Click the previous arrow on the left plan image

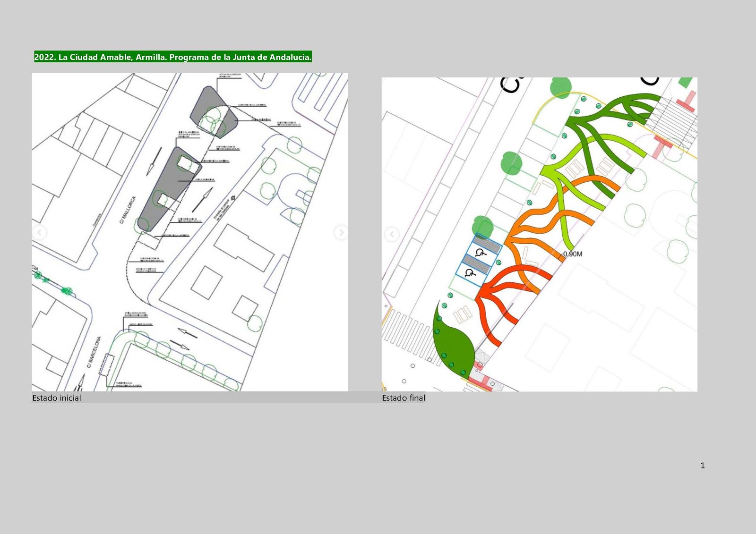click(40, 232)
